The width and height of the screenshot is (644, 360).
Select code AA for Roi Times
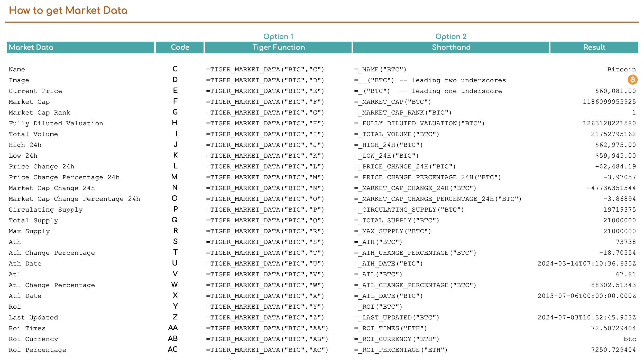[173, 328]
